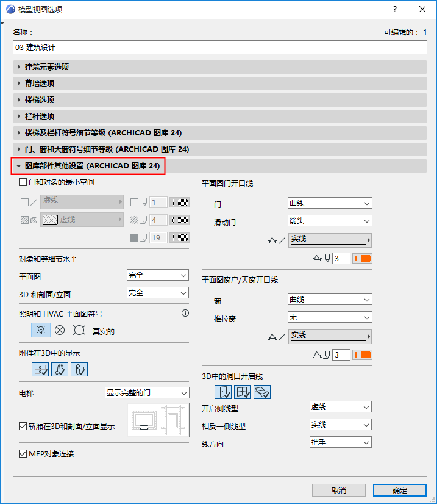Toggle window opening lines in 3D icon
Image resolution: width=437 pixels, height=504 pixels.
coord(243,392)
